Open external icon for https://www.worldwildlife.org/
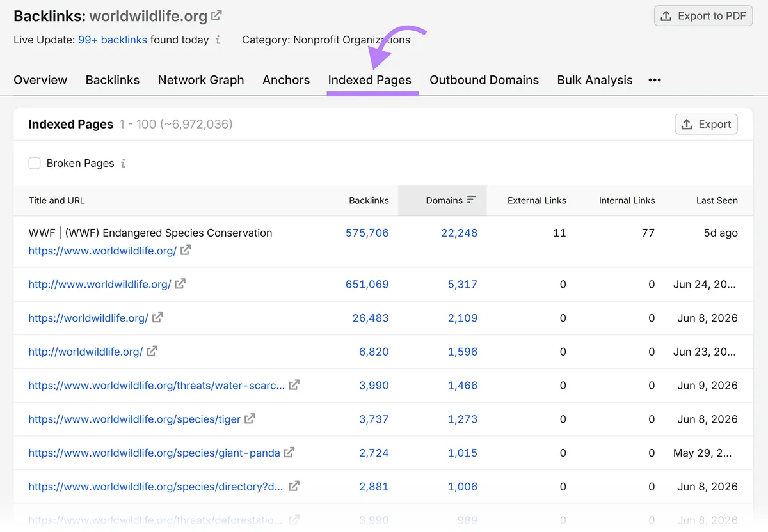The image size is (768, 532). click(x=186, y=251)
